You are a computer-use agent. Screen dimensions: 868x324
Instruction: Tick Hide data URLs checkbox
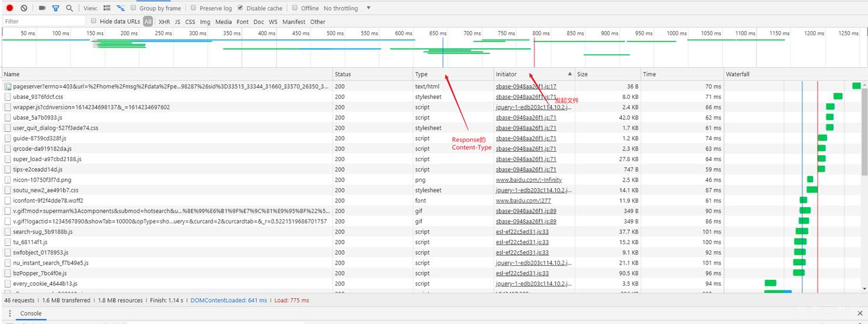pyautogui.click(x=94, y=21)
